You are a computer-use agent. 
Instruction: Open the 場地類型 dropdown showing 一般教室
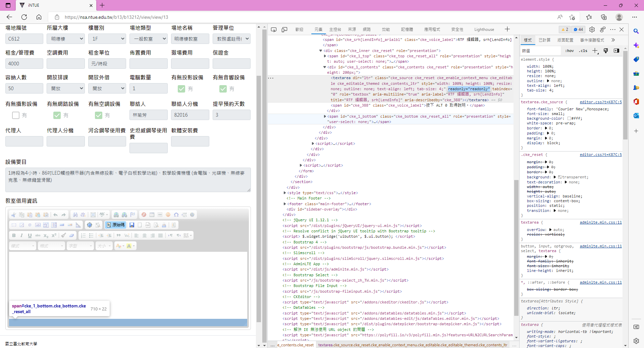[x=149, y=39]
